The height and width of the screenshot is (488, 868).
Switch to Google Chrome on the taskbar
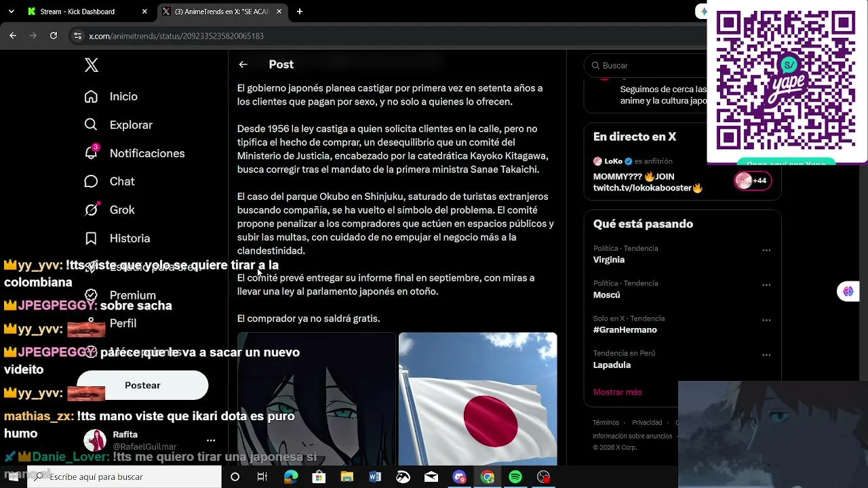click(x=488, y=477)
